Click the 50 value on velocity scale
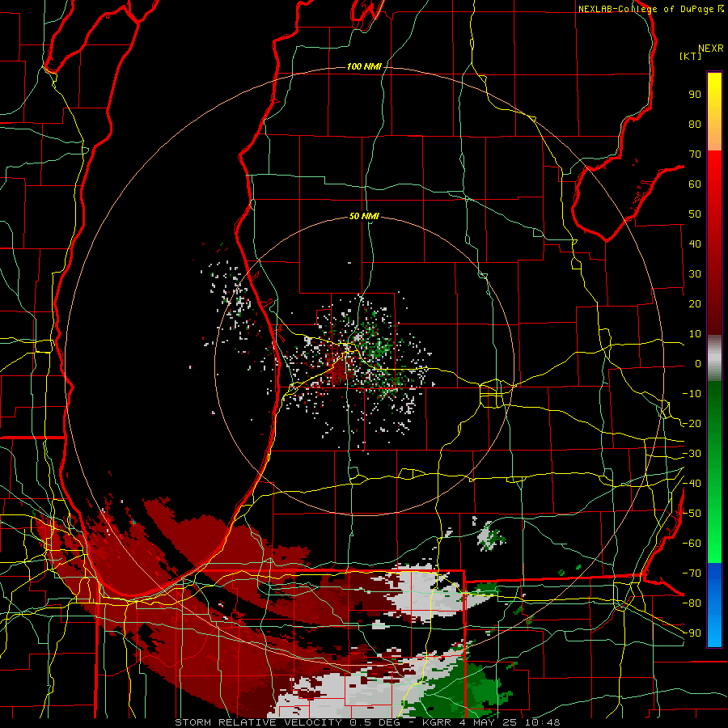This screenshot has width=728, height=728. tap(695, 214)
